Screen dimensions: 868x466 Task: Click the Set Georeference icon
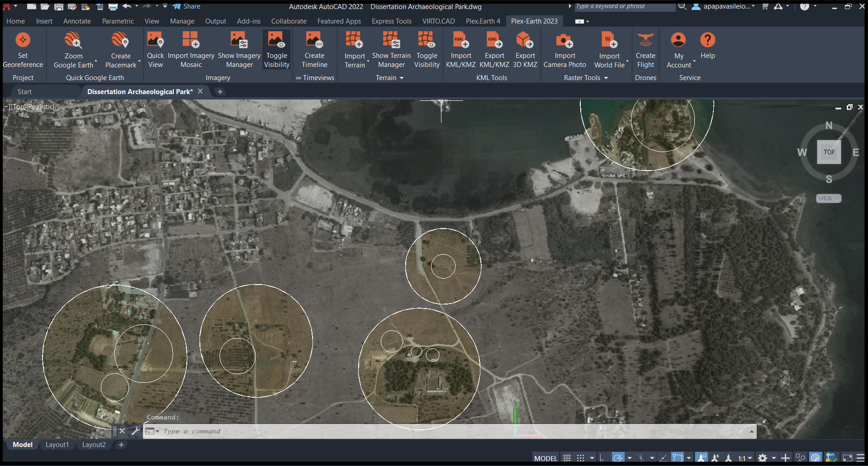tap(23, 40)
